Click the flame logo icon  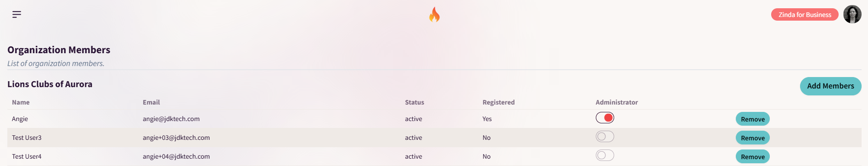(x=434, y=15)
